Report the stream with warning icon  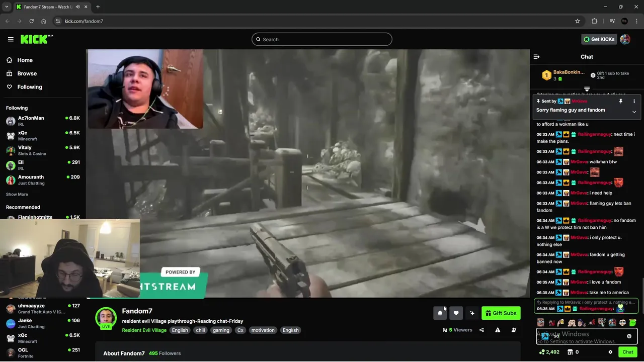coord(498,330)
